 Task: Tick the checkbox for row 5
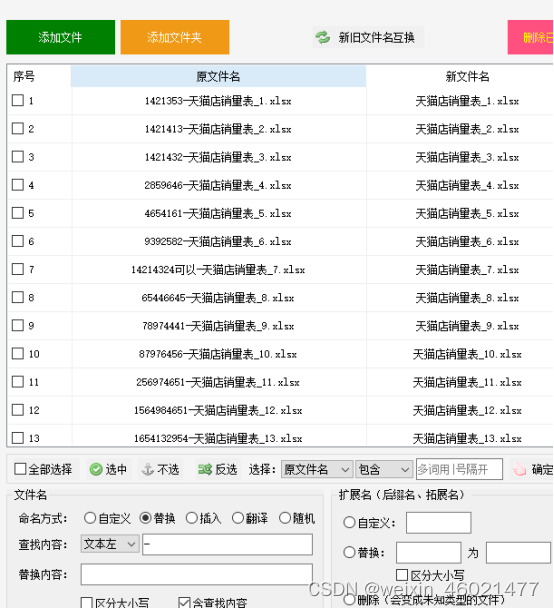[x=18, y=213]
